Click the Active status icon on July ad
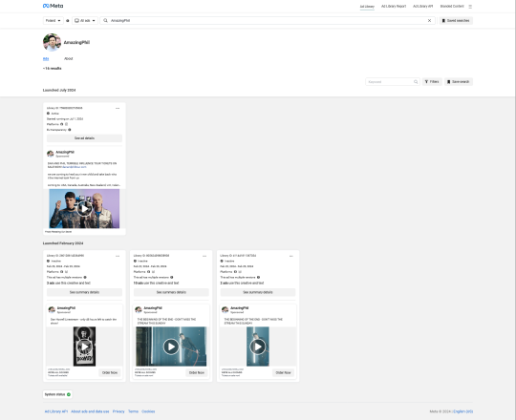This screenshot has height=420, width=516. click(x=49, y=114)
